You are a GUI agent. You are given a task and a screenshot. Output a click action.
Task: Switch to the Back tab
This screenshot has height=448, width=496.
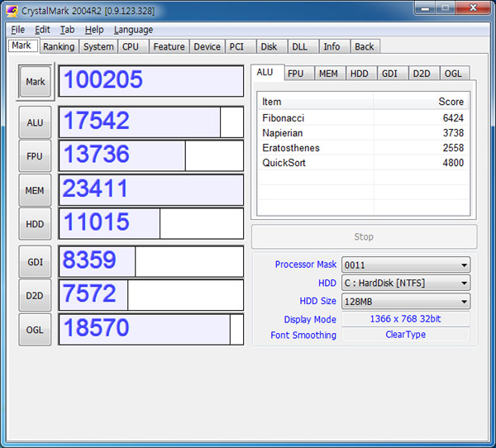click(x=365, y=46)
